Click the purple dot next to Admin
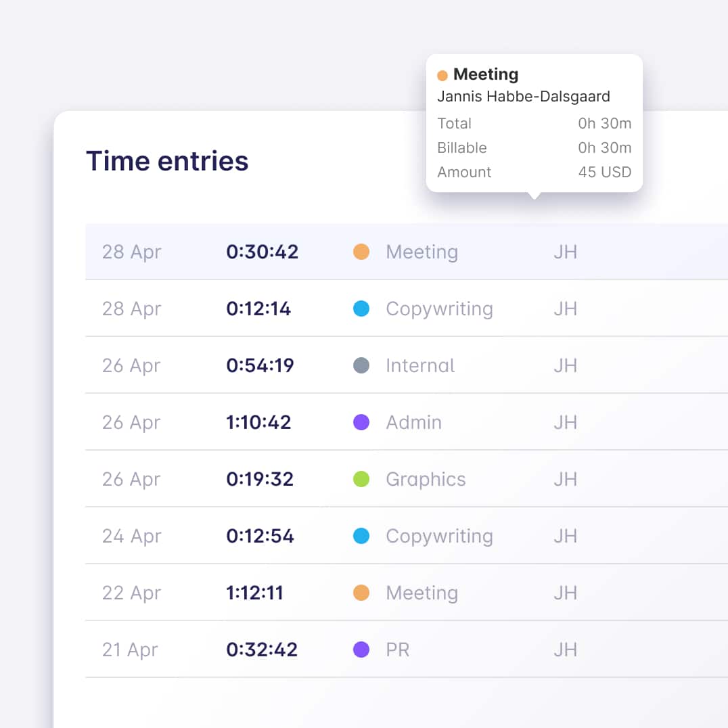Screen dimensions: 728x728 click(361, 422)
